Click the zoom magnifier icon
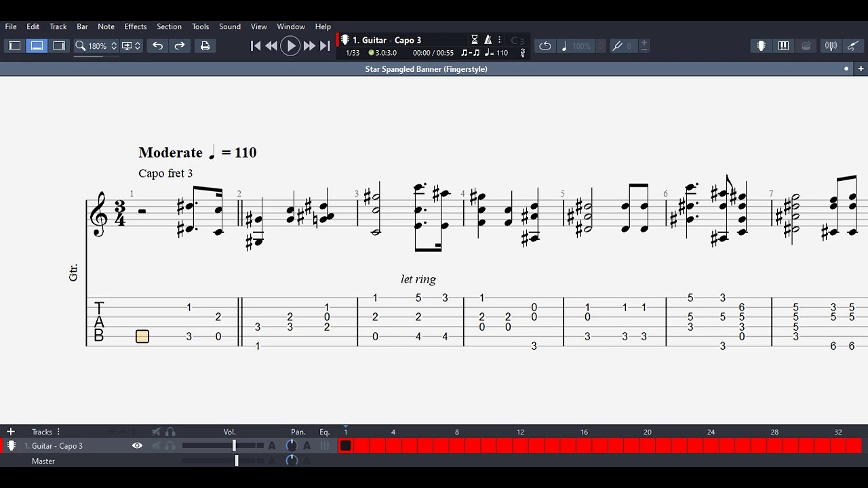The height and width of the screenshot is (488, 868). tap(80, 45)
